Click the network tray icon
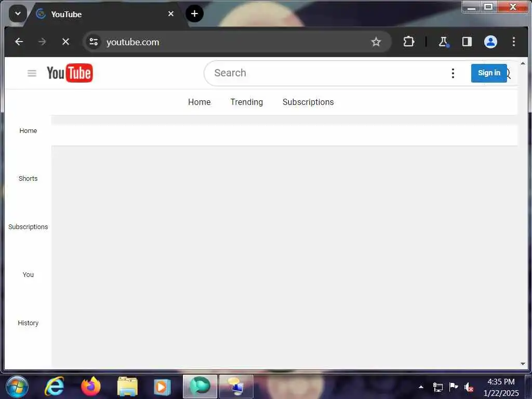This screenshot has width=532, height=399. 437,387
